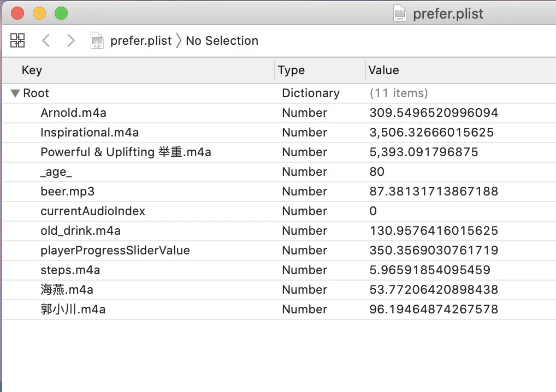Click value 309.5496520996094
556x392 pixels.
coord(434,112)
